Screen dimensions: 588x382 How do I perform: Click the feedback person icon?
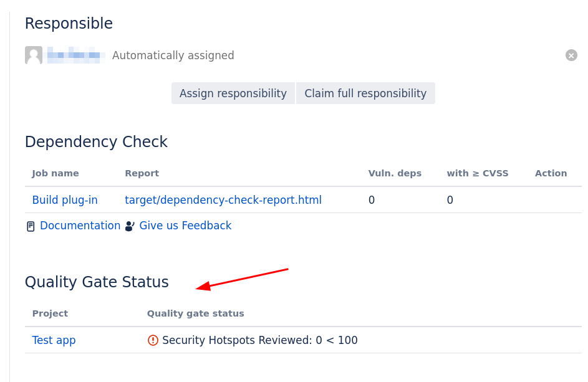(130, 226)
